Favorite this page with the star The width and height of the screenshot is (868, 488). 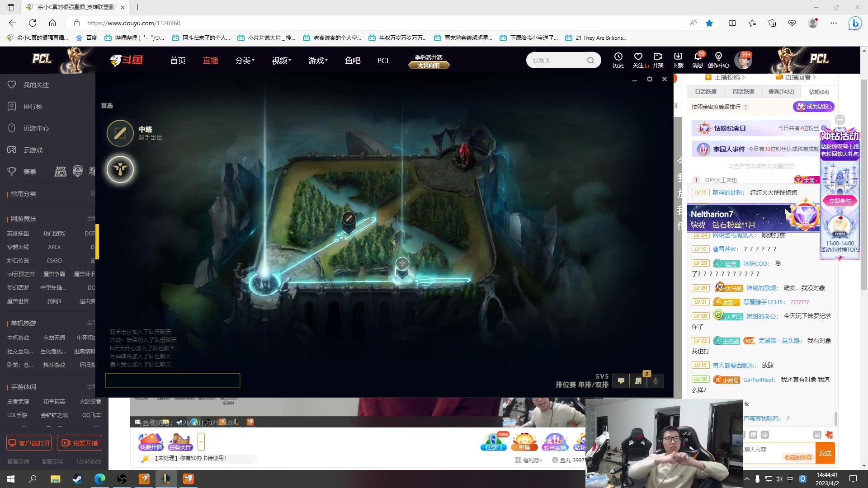(x=709, y=23)
